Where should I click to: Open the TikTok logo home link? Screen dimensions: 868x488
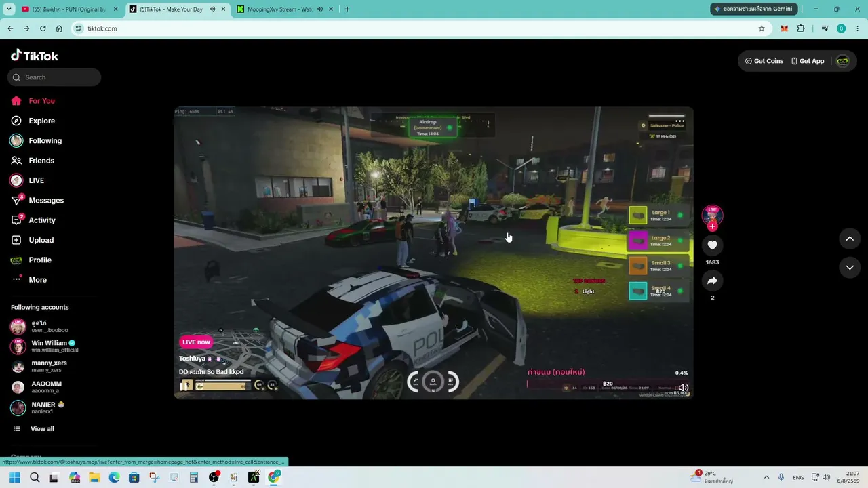pos(35,56)
